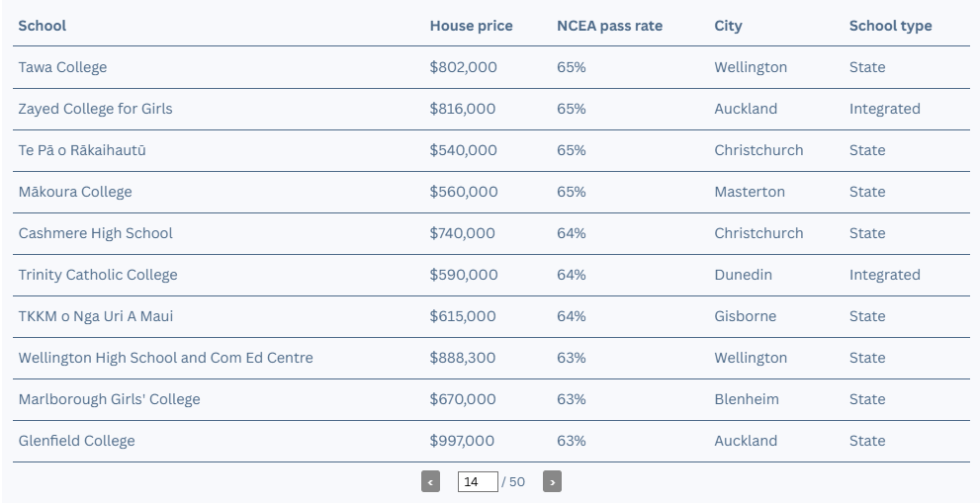This screenshot has width=980, height=503.
Task: Sort by the City column header
Action: pyautogui.click(x=728, y=26)
